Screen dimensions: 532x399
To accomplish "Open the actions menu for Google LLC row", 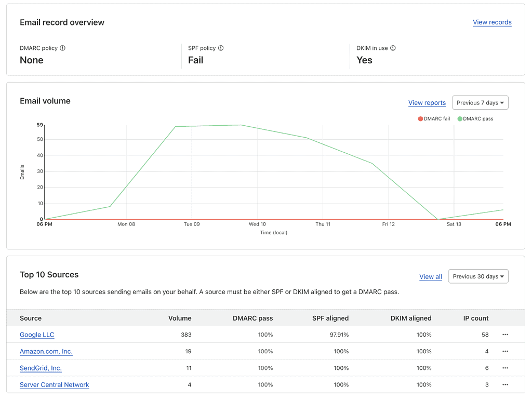I will pos(505,335).
